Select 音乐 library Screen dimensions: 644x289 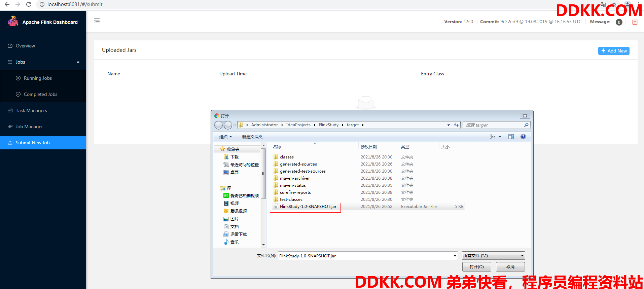coord(234,242)
